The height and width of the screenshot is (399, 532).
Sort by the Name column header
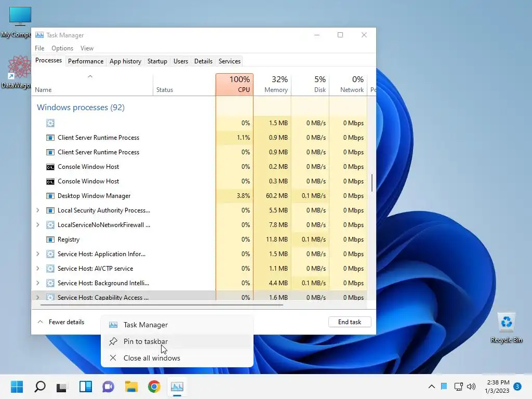coord(92,85)
